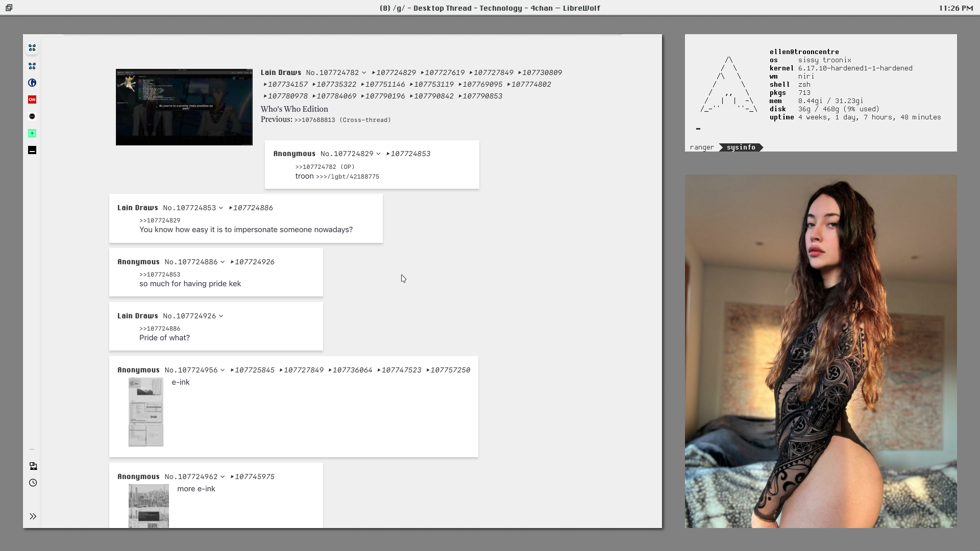
Task: Select the sysinfo terminal tab
Action: tap(741, 147)
